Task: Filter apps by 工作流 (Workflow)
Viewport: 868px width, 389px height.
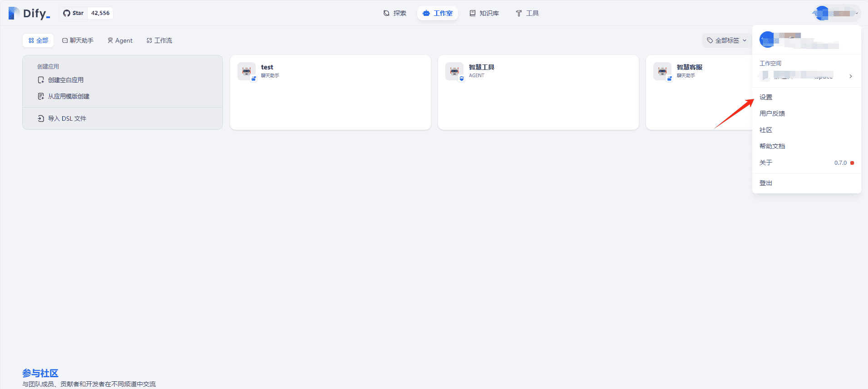Action: (159, 40)
